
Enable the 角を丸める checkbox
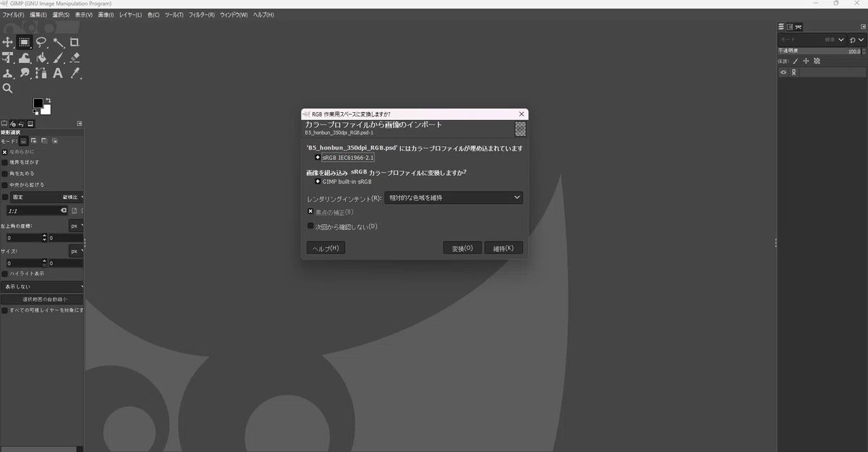coord(4,174)
